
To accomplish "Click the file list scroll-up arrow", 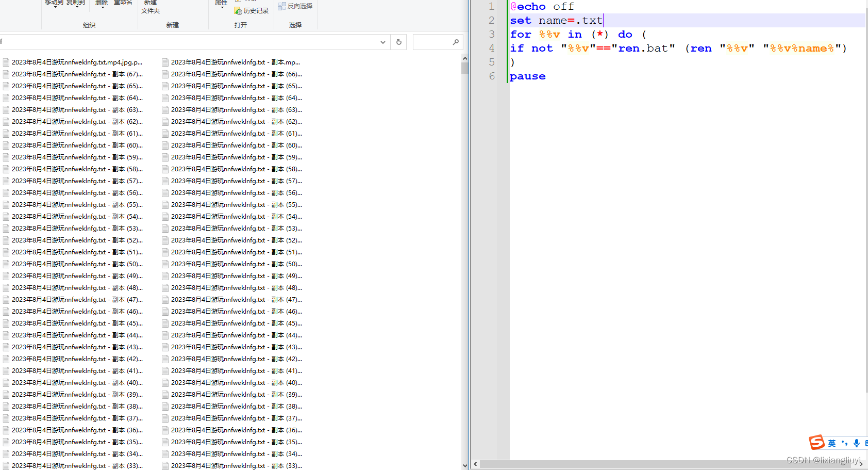I will pyautogui.click(x=465, y=59).
